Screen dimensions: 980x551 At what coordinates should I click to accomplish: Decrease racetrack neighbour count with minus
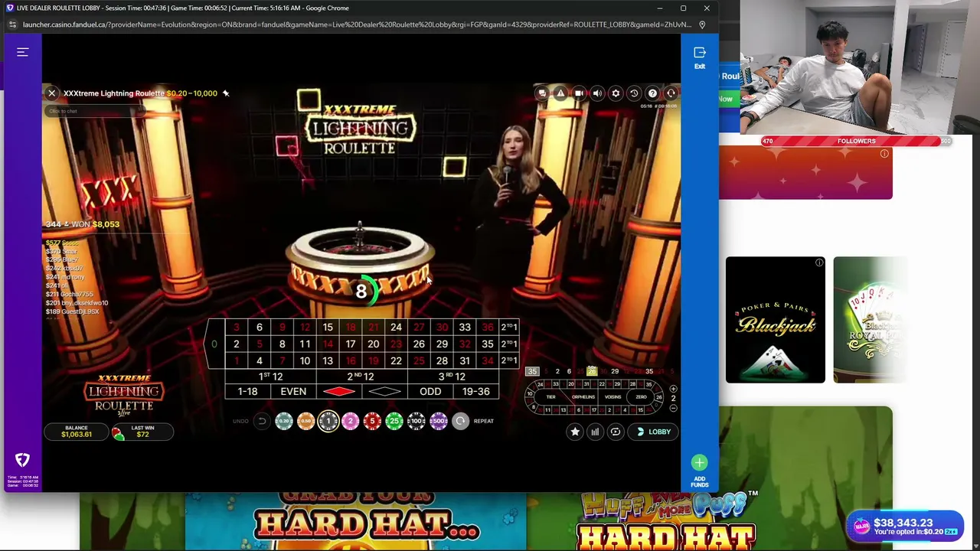click(x=673, y=408)
